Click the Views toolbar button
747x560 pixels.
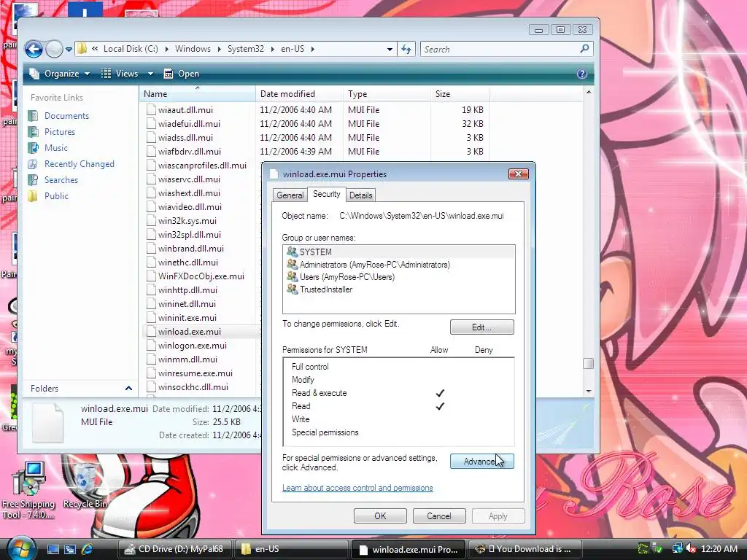pos(120,74)
